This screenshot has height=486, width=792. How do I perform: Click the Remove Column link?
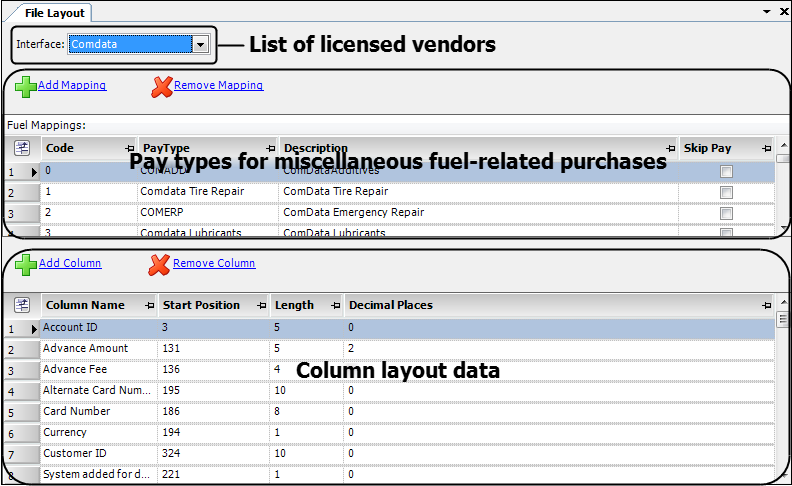(x=214, y=264)
